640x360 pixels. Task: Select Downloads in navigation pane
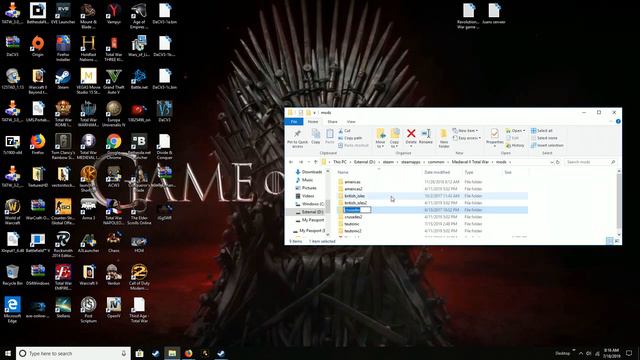point(309,172)
